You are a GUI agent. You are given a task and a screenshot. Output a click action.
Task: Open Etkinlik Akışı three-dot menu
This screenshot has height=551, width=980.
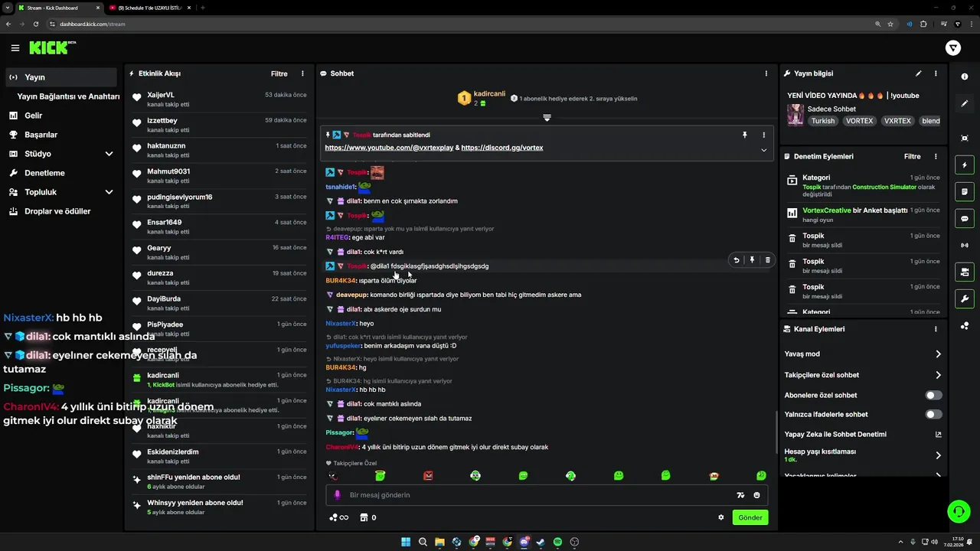[x=302, y=73]
